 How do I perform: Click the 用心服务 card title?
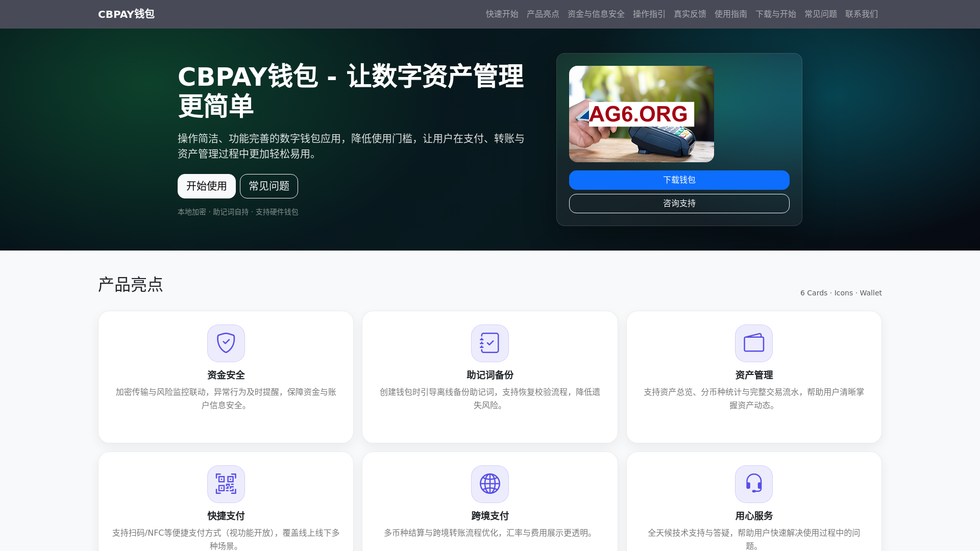click(754, 516)
